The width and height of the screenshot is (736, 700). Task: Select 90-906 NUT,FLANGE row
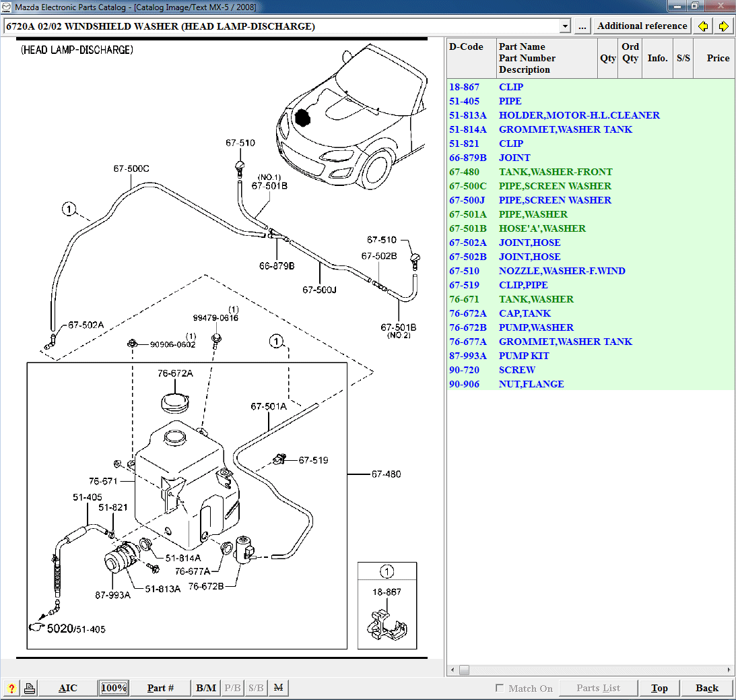[x=591, y=384]
